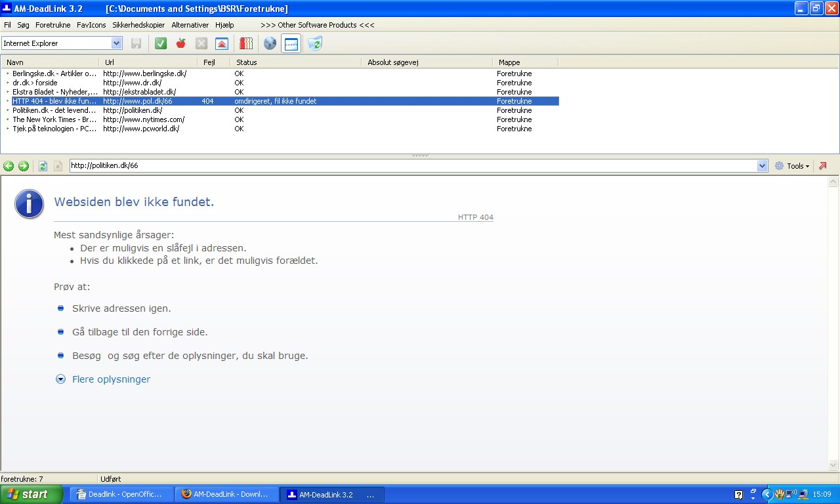Screen dimensions: 840x504
Task: Click the red apple toolbar icon
Action: pyautogui.click(x=181, y=43)
